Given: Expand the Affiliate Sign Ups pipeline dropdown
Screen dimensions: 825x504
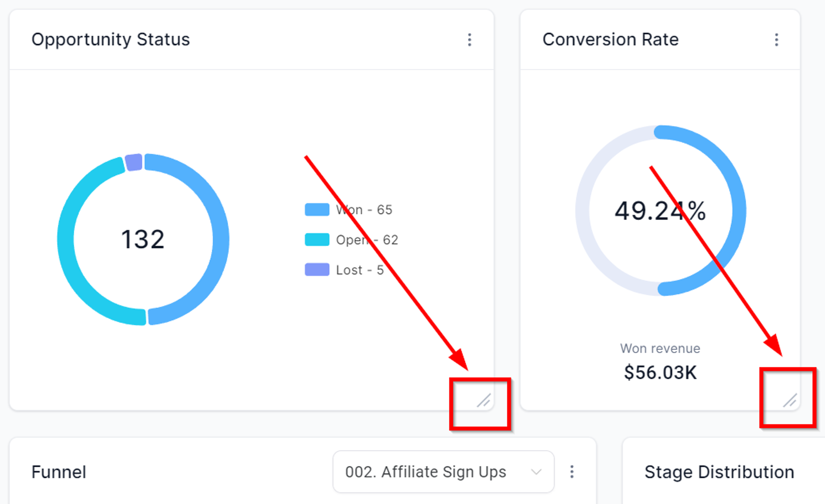Looking at the screenshot, I should click(443, 472).
